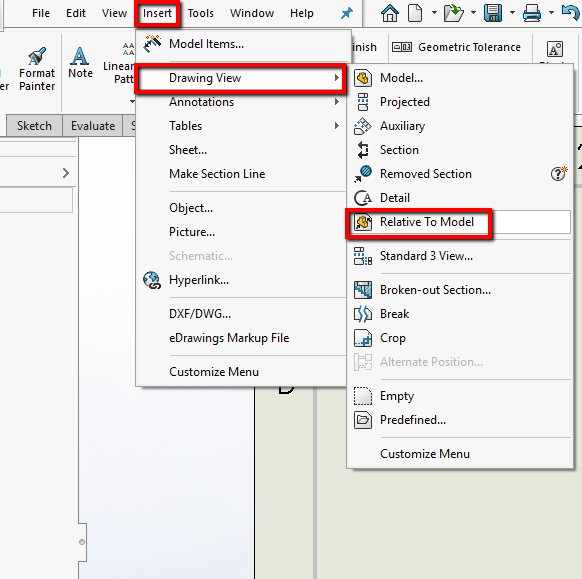The height and width of the screenshot is (579, 582).
Task: Click the help icon beside Removed Section
Action: point(559,173)
